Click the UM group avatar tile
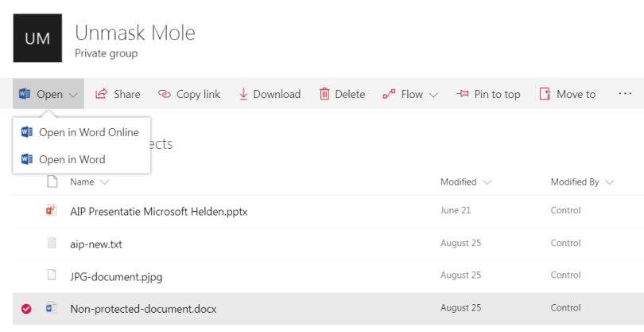This screenshot has width=644, height=332. tap(37, 38)
